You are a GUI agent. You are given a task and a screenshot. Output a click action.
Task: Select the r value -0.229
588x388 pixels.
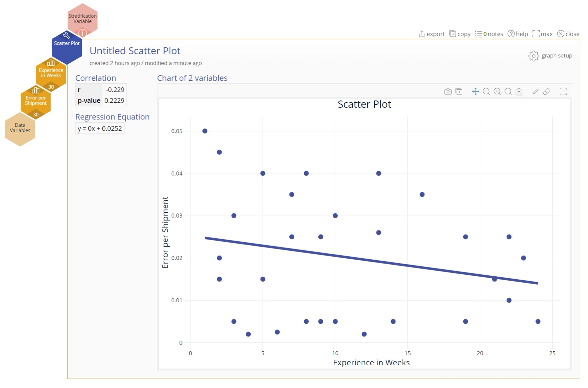pos(115,90)
